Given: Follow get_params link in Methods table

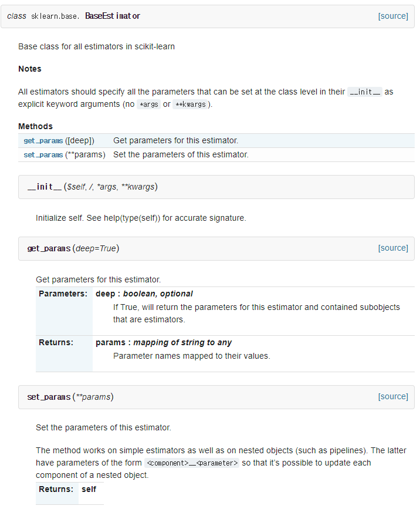Looking at the screenshot, I should [x=43, y=140].
